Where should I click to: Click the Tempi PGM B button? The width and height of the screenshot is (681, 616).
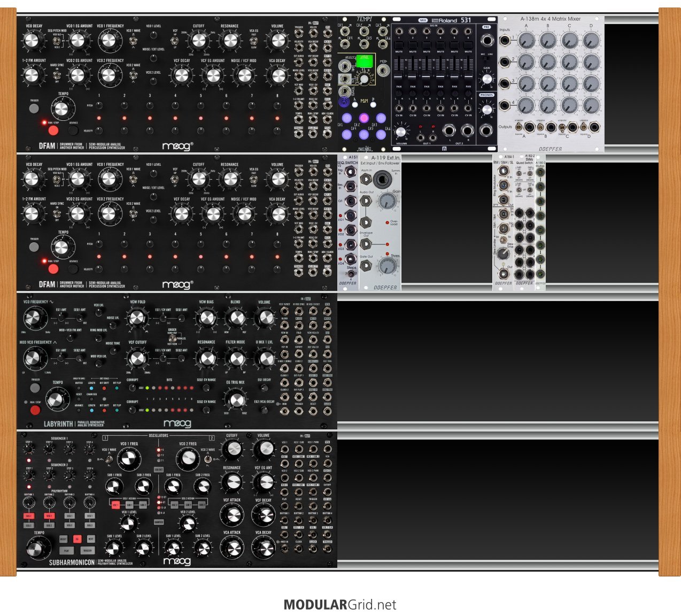tap(373, 105)
